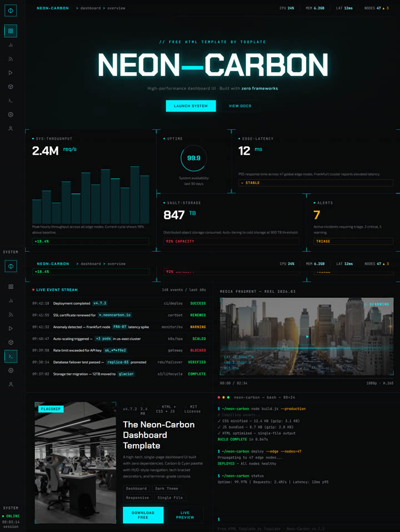Click the cube icon in the sidebar beside the Auto-scaling row
The width and height of the screenshot is (400, 532).
coord(11,342)
